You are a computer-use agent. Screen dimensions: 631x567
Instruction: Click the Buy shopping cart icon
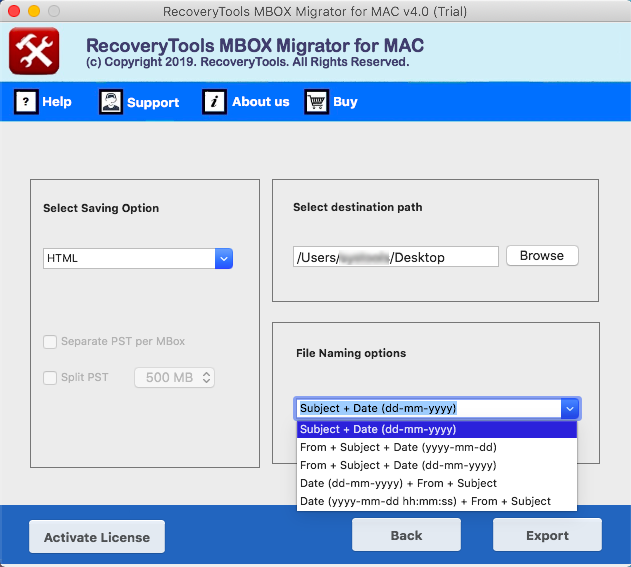[316, 102]
